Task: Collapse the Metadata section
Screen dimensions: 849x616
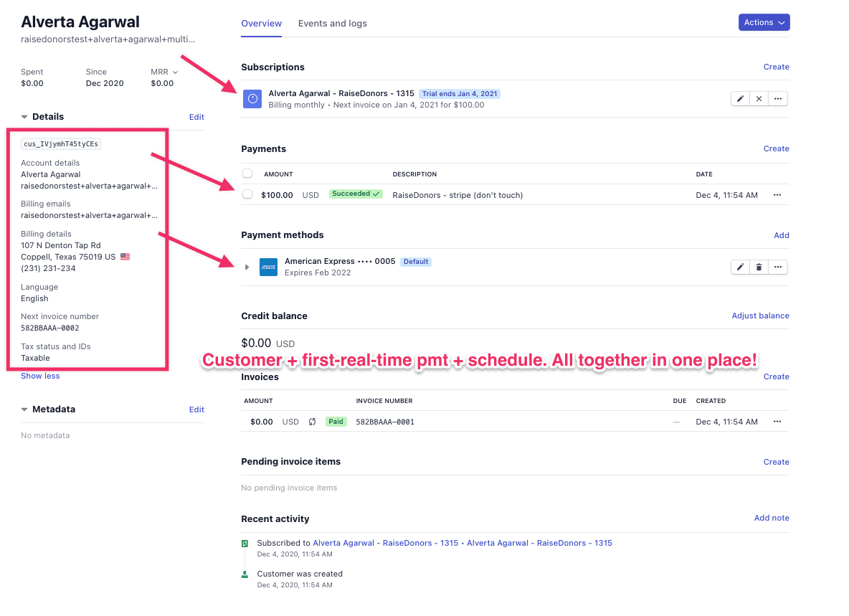Action: [x=24, y=409]
